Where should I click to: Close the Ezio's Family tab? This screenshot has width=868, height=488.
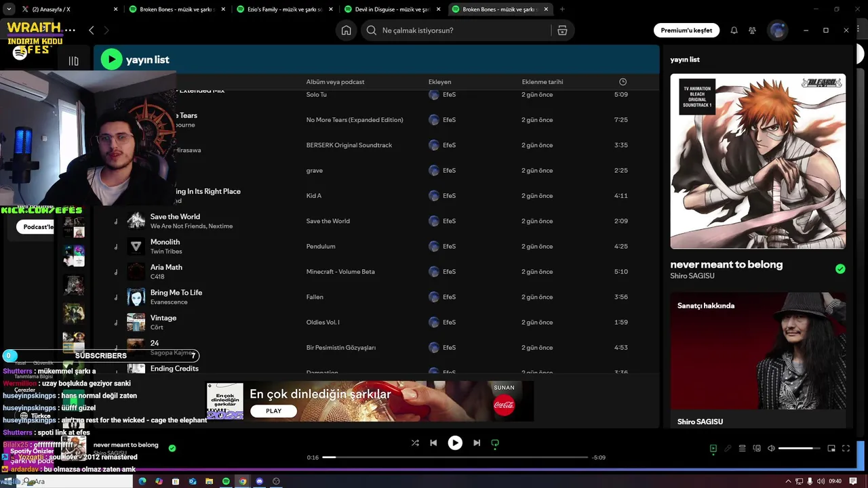tap(330, 9)
